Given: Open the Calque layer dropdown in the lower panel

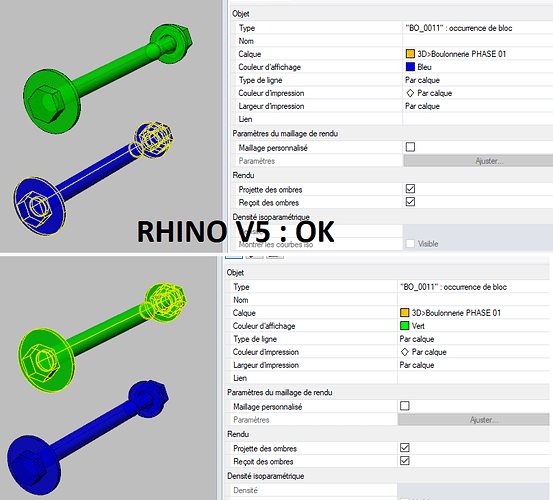Looking at the screenshot, I should 473,312.
